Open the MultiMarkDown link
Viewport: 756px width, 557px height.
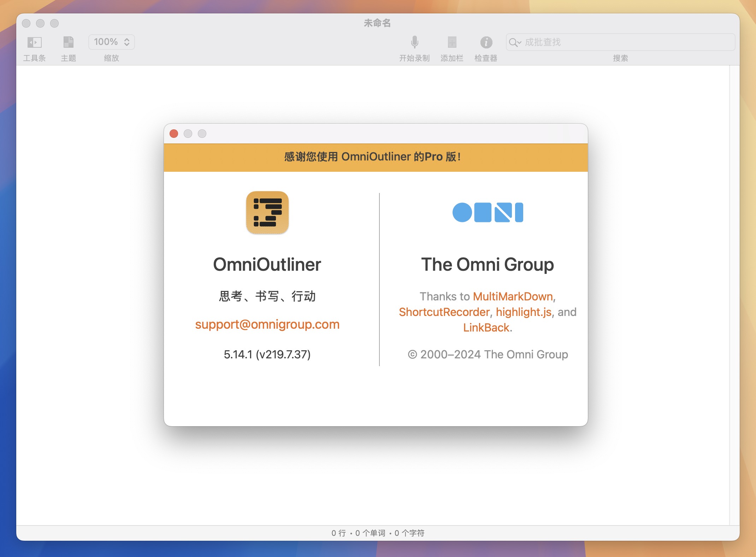tap(513, 296)
